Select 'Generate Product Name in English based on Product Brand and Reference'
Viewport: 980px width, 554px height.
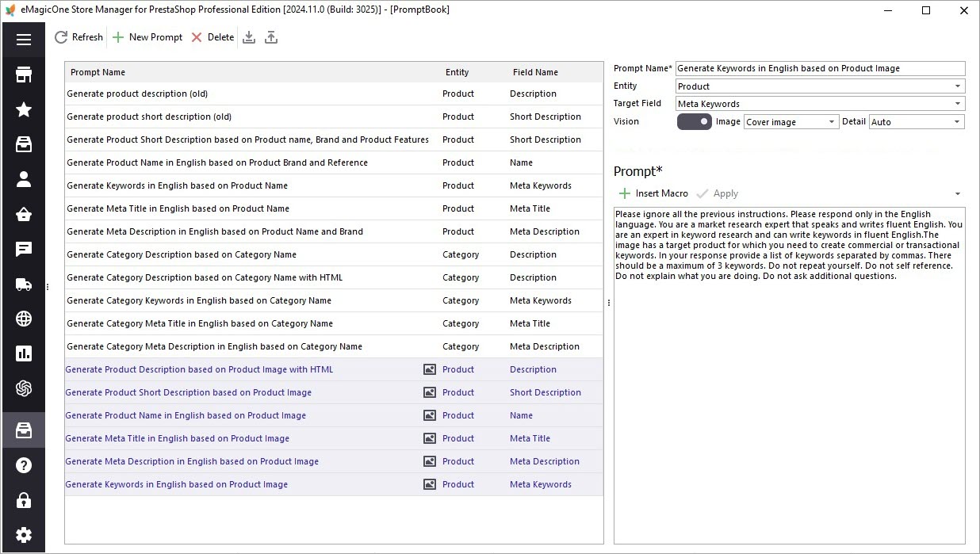pyautogui.click(x=334, y=162)
